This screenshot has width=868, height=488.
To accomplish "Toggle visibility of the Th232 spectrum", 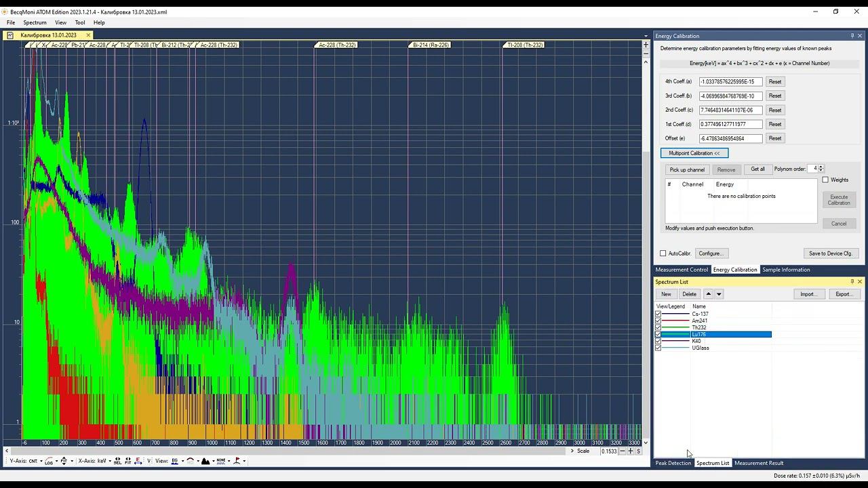I will pos(658,327).
